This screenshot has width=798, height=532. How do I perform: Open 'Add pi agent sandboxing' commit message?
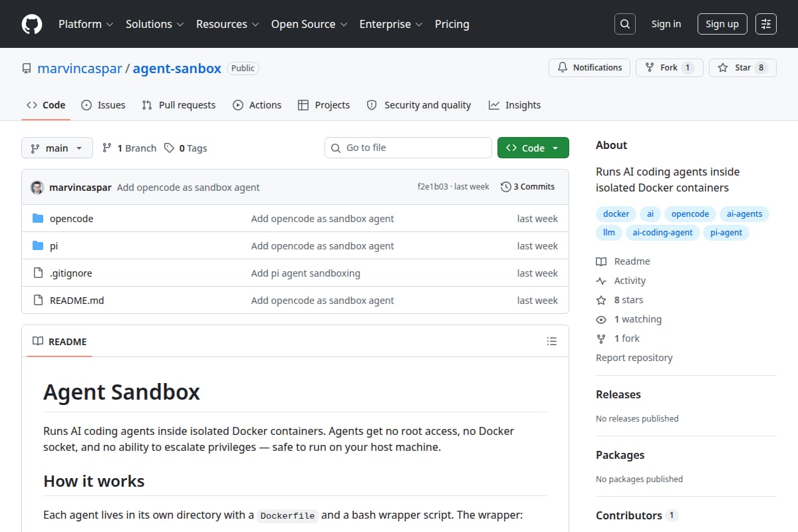coord(306,273)
